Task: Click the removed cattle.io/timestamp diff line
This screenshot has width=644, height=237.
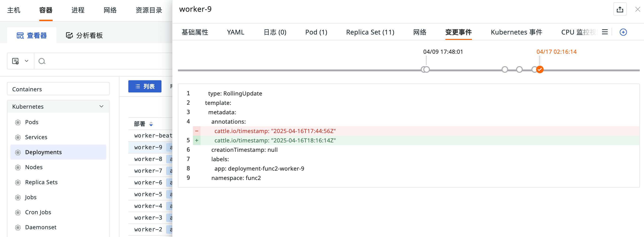Action: (416, 131)
